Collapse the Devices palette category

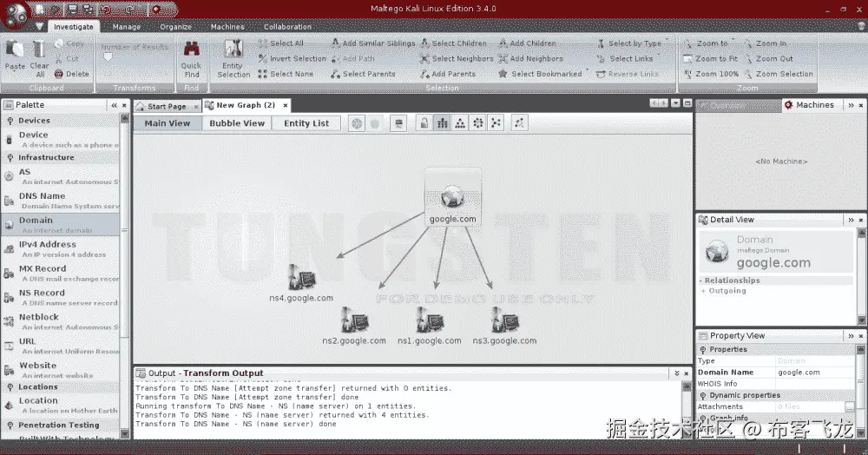pyautogui.click(x=10, y=121)
